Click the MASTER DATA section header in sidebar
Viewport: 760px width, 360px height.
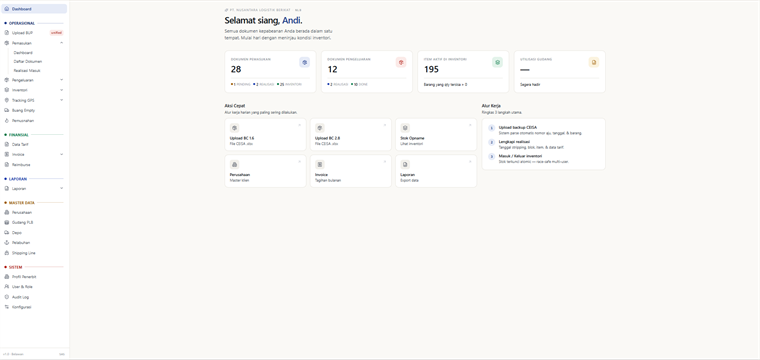[x=22, y=203]
